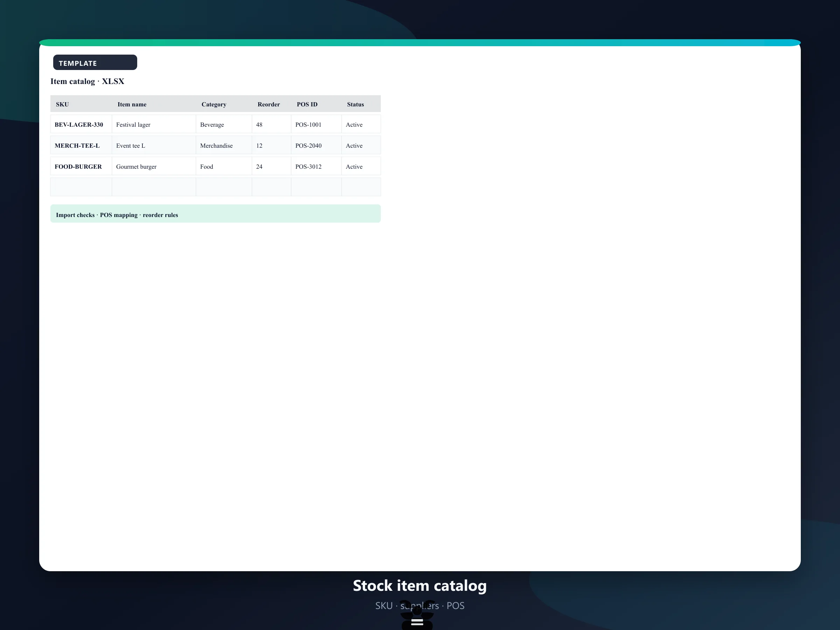Select Active status in MERCH-TEE-L row
The height and width of the screenshot is (630, 840).
point(361,145)
